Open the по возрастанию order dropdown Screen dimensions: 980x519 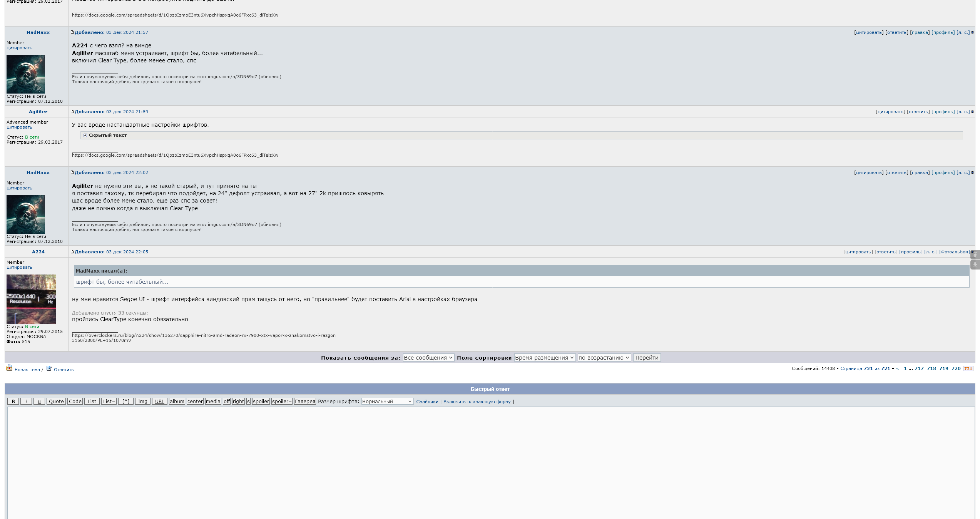(x=604, y=358)
